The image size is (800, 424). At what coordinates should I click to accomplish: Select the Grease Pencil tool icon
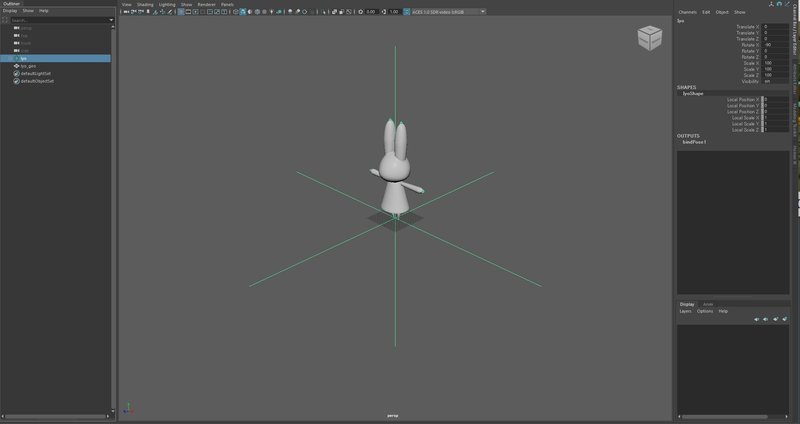(x=170, y=11)
